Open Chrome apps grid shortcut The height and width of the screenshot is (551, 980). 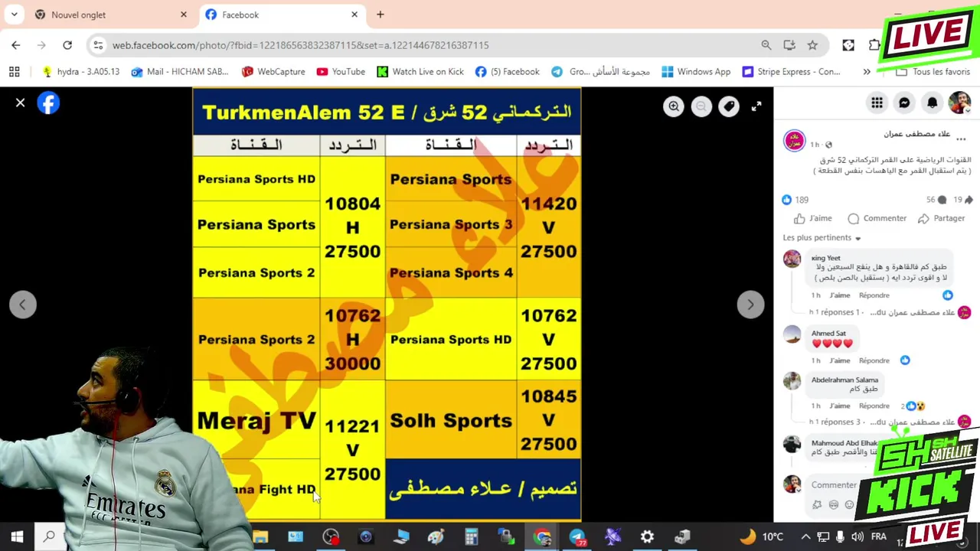pyautogui.click(x=14, y=72)
